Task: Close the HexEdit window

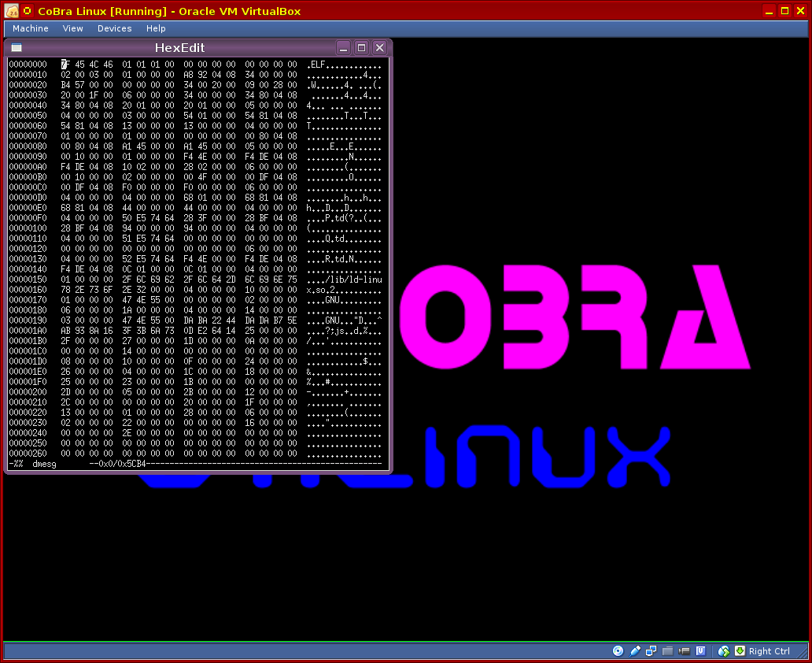Action: [x=379, y=47]
